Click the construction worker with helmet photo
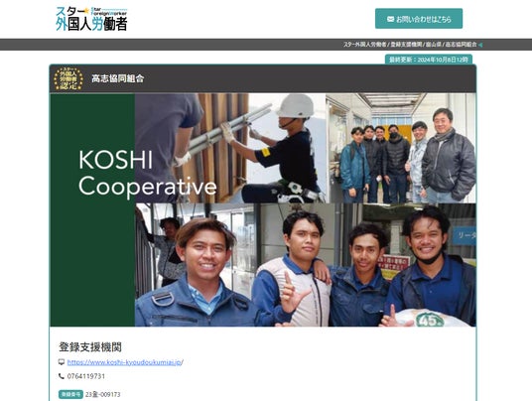The image size is (532, 401). click(230, 148)
